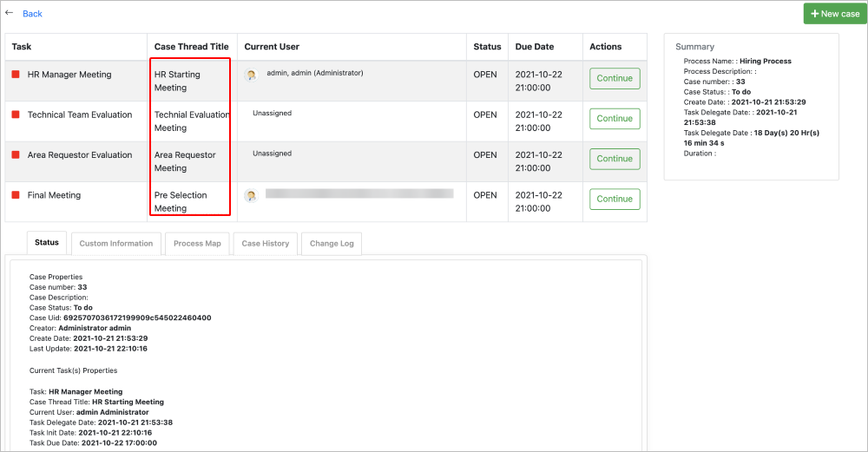View the Case History tab

tap(266, 244)
